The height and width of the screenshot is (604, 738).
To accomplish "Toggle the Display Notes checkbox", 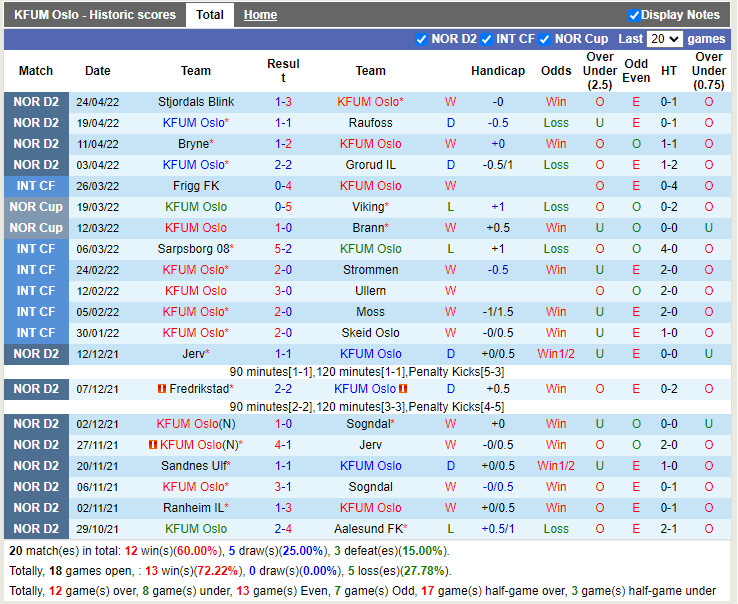I will (634, 15).
